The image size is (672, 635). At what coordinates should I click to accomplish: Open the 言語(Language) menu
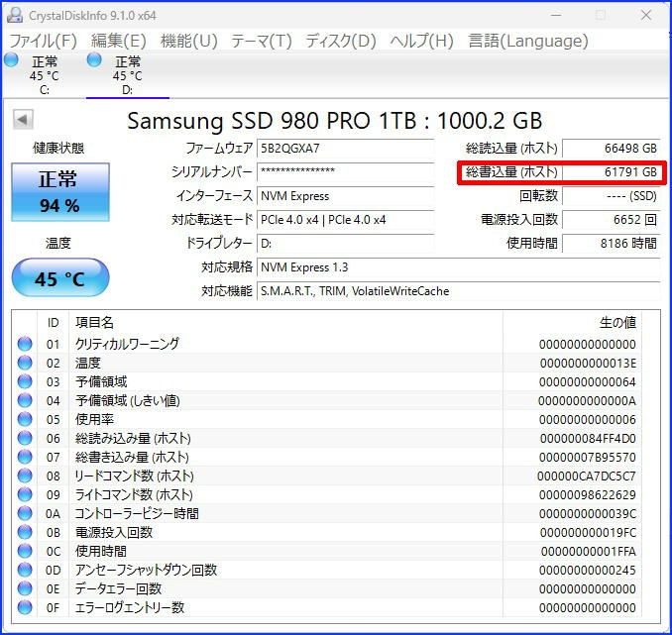click(x=528, y=41)
